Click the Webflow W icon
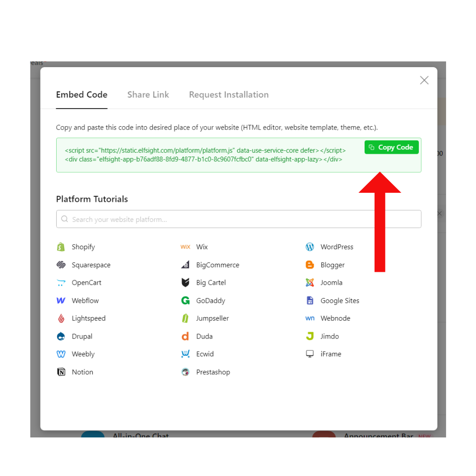The width and height of the screenshot is (476, 476). tap(61, 300)
